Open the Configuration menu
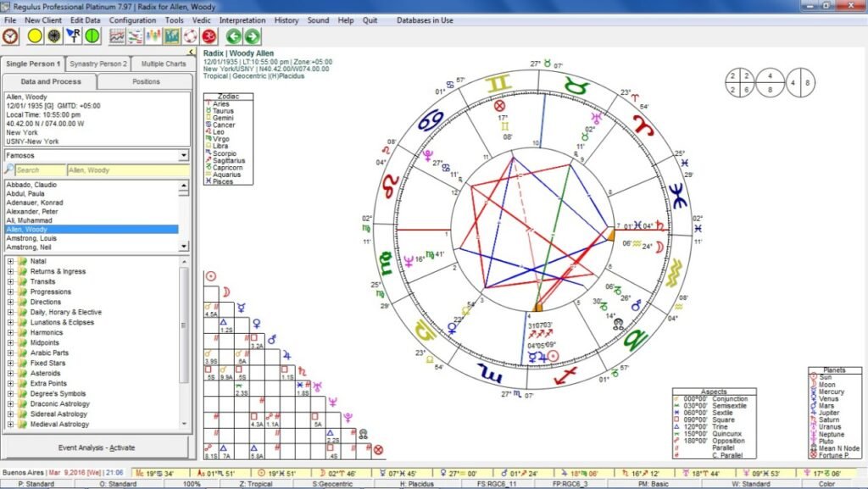This screenshot has height=489, width=868. tap(132, 19)
